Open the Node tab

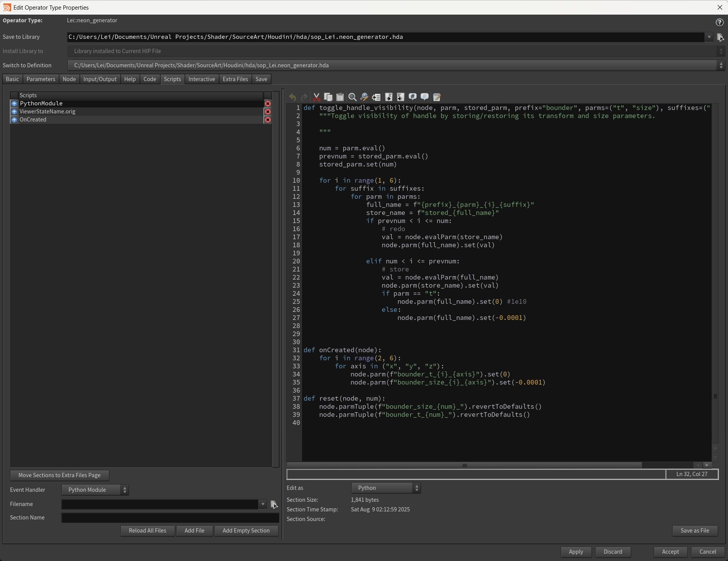(x=69, y=79)
